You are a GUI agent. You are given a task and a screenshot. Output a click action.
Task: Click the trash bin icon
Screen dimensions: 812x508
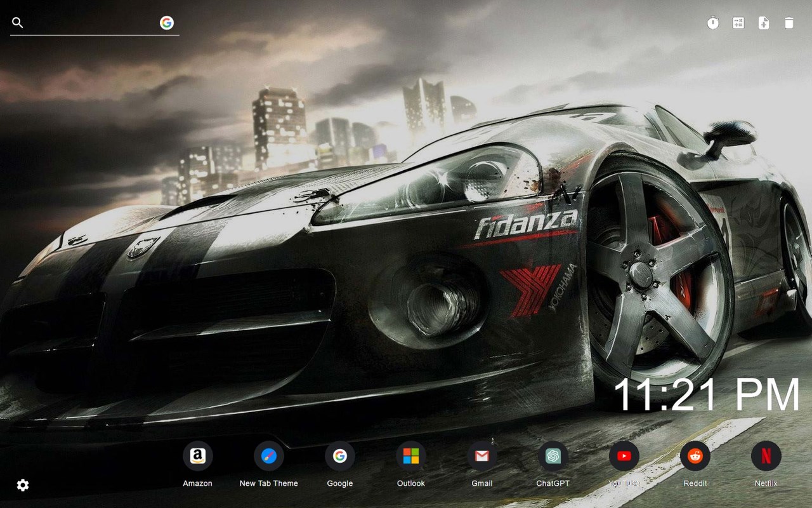(789, 23)
